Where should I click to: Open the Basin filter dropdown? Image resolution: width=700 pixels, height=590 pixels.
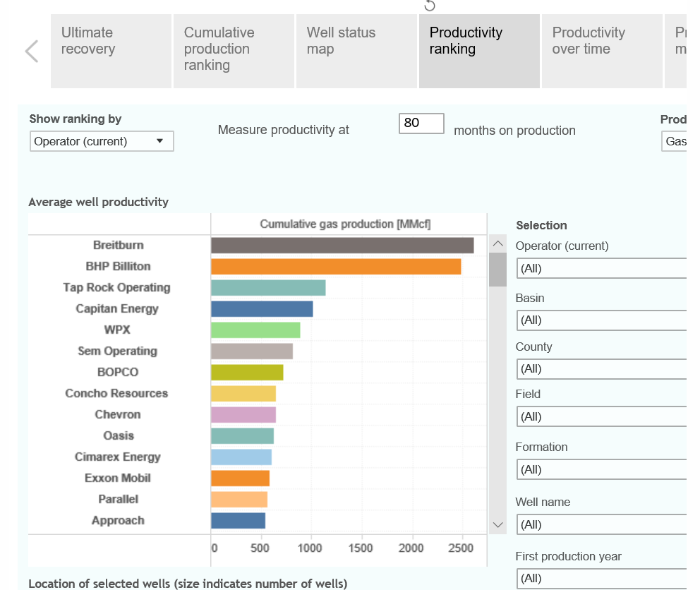tap(601, 320)
